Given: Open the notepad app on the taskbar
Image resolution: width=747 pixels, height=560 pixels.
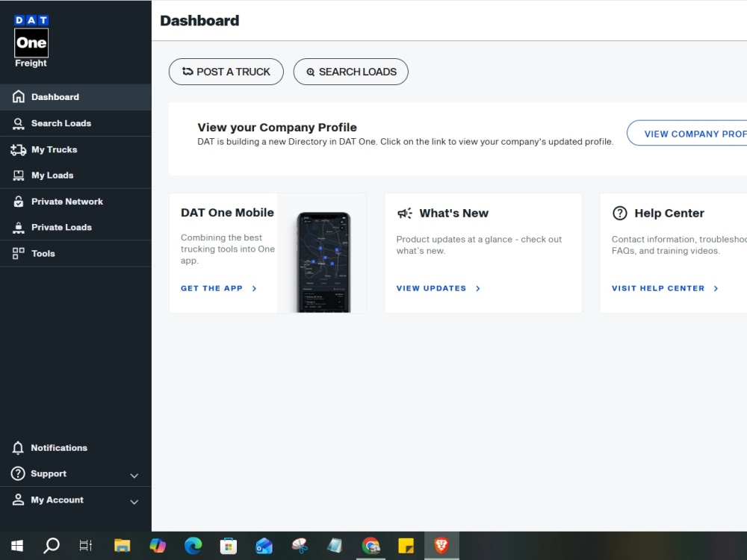Looking at the screenshot, I should click(x=335, y=546).
